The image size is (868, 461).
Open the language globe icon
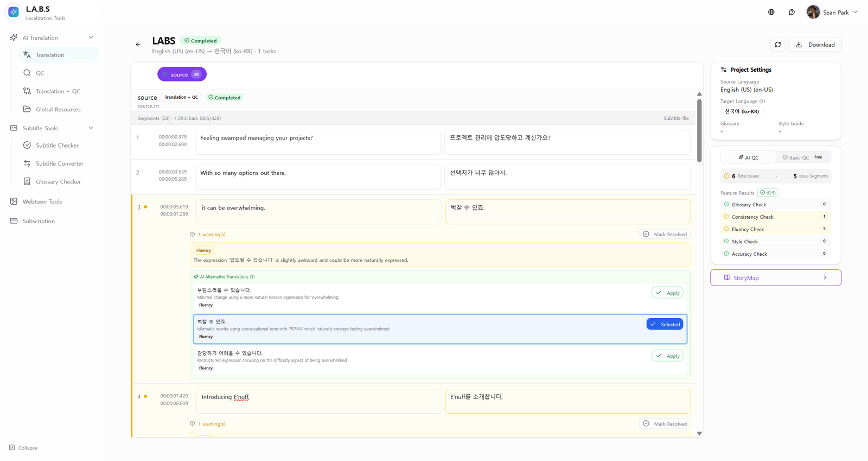(771, 12)
